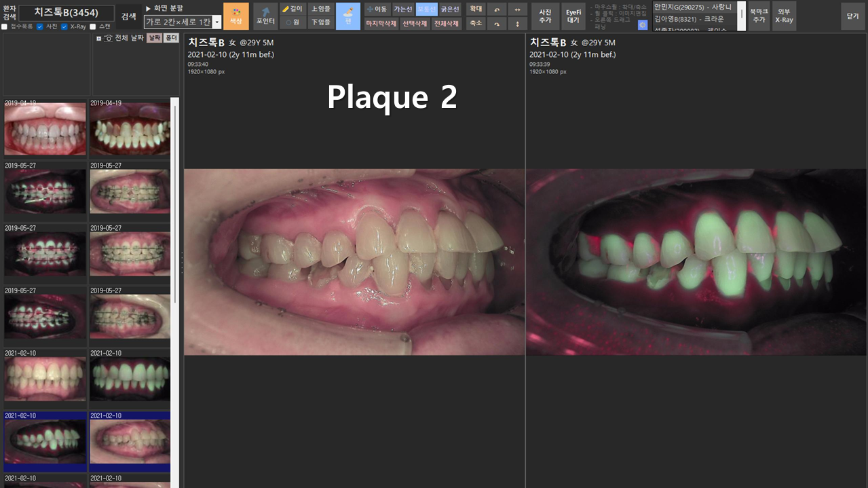868x488 pixels.
Task: Open left thumbnail in third 2019-05-27 row
Action: point(45,316)
